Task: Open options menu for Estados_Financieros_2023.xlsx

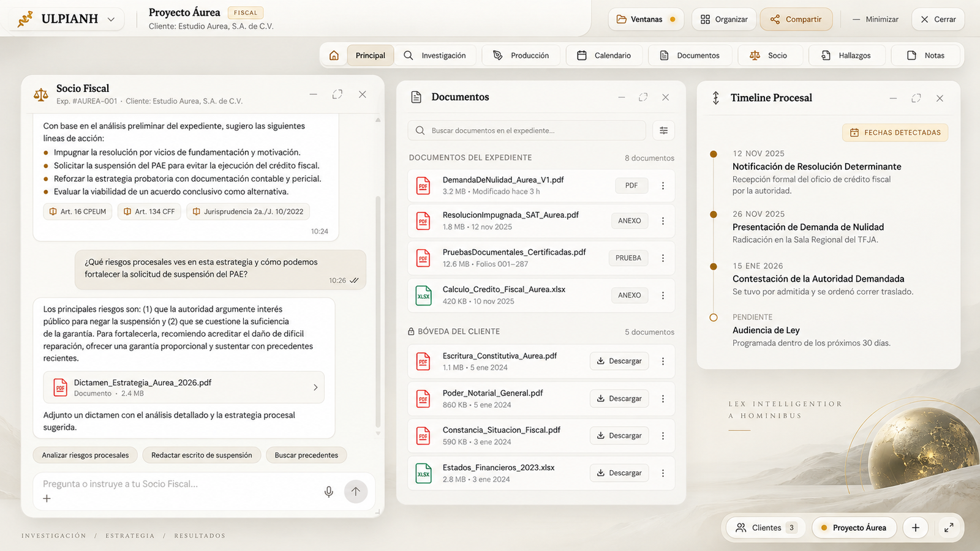Action: click(663, 473)
